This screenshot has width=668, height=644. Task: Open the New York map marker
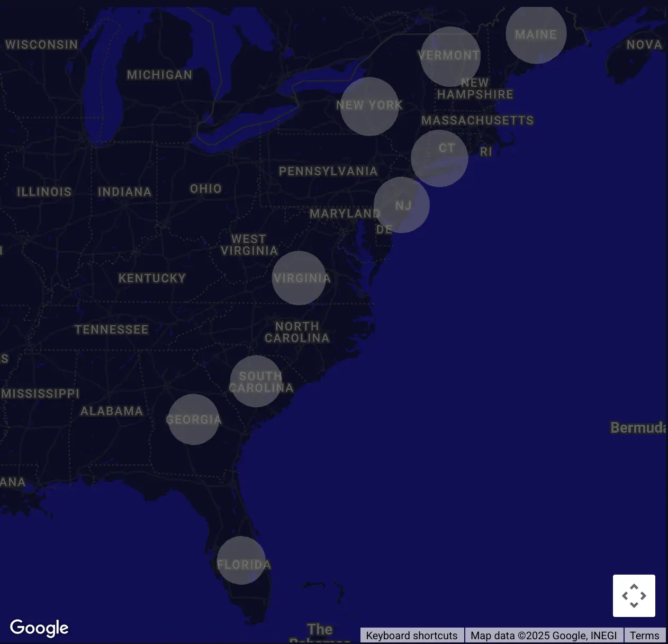point(369,106)
